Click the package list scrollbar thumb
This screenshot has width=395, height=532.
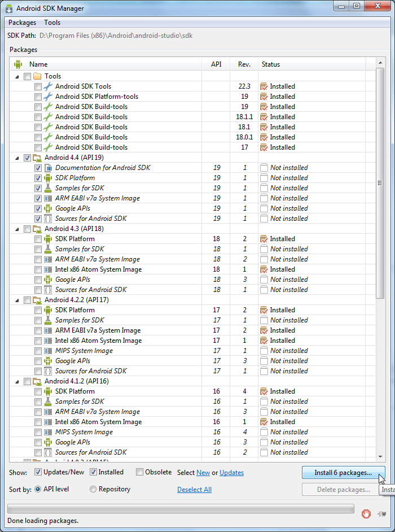(x=380, y=183)
